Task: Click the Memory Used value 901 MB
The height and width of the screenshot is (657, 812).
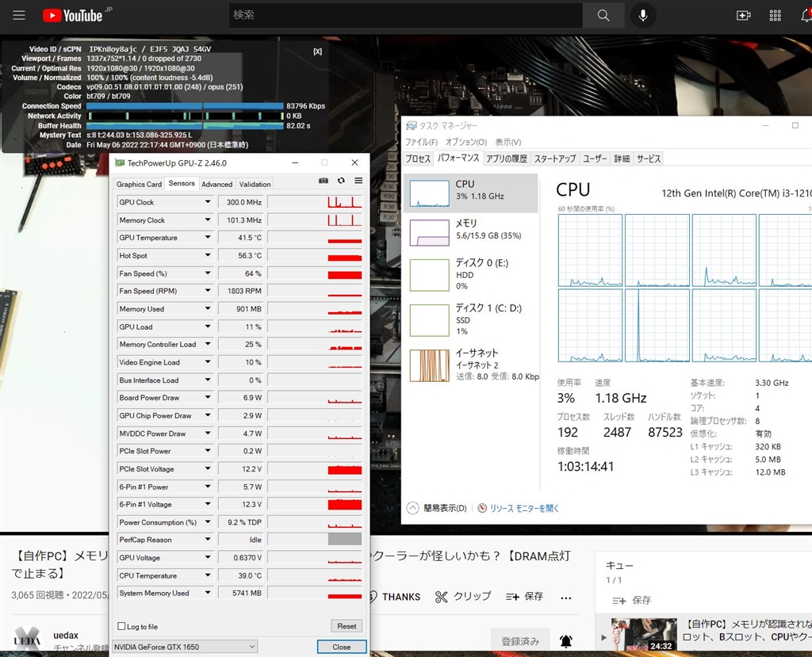Action: click(x=241, y=308)
